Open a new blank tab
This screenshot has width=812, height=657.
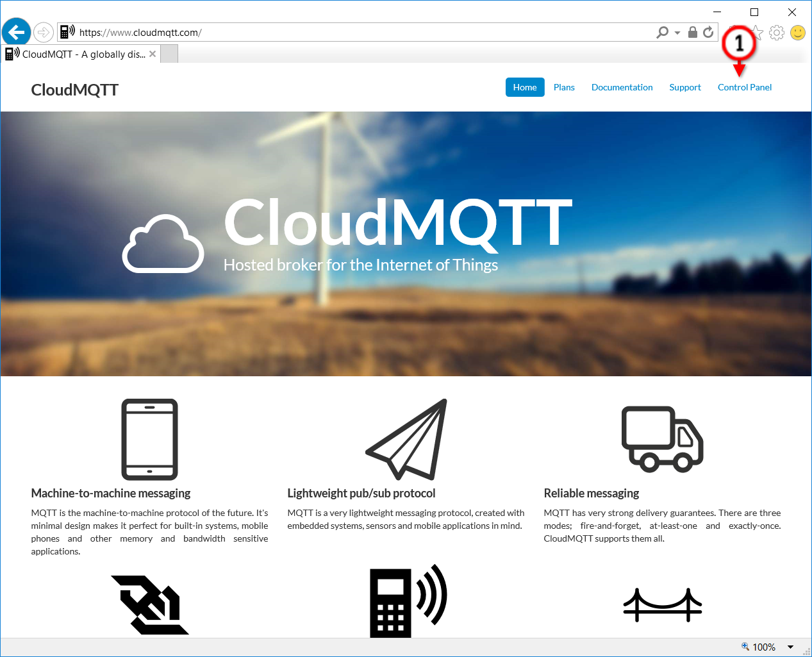pos(169,54)
